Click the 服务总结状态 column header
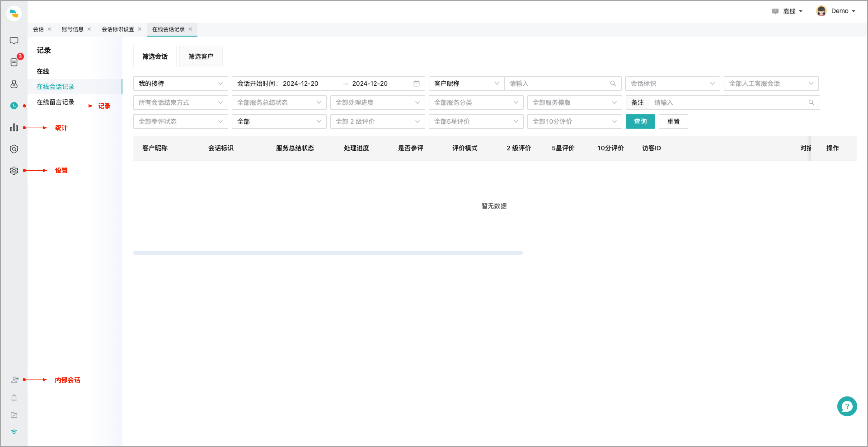The height and width of the screenshot is (447, 868). pos(295,148)
